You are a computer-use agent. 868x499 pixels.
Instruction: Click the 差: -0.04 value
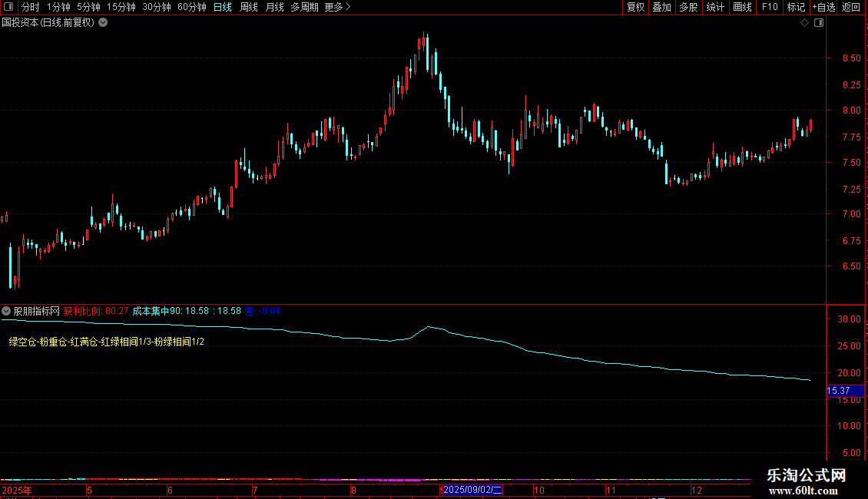pos(263,311)
